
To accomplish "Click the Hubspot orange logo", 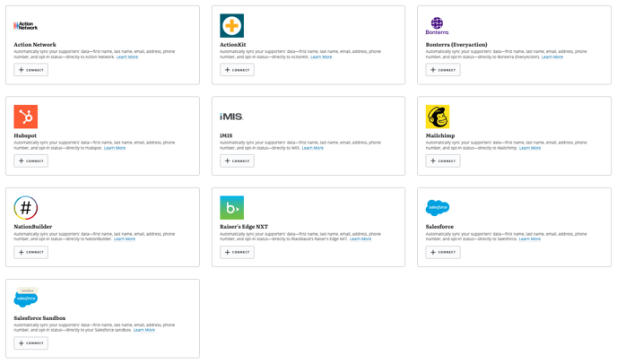I will click(26, 117).
